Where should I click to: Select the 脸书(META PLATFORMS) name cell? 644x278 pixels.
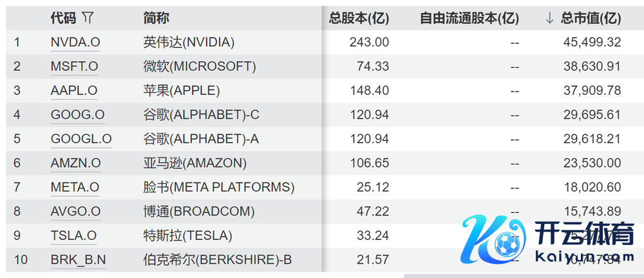(x=219, y=187)
